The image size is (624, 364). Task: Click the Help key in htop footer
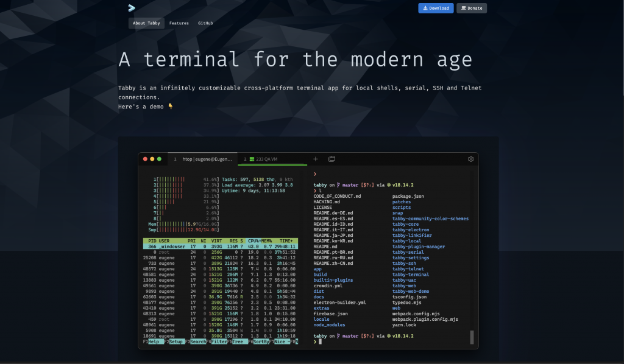click(153, 341)
